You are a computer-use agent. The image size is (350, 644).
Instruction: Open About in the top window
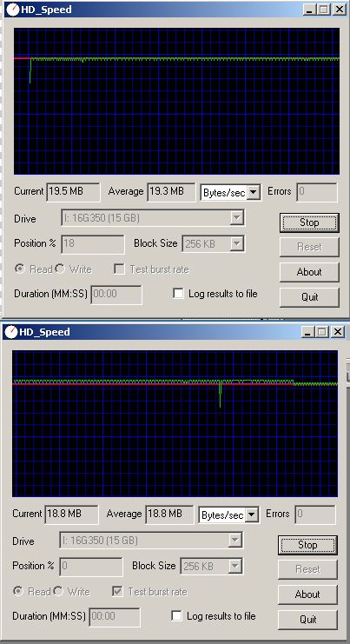click(x=309, y=272)
